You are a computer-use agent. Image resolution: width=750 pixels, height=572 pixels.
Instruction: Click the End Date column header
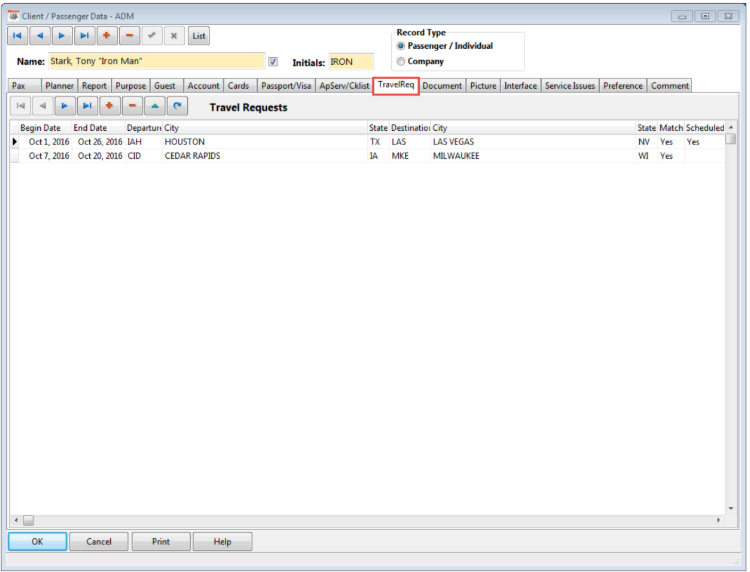(x=98, y=128)
